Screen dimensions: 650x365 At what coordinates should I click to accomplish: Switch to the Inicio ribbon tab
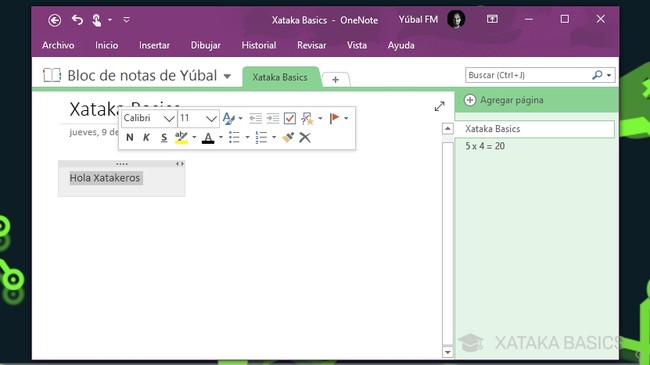coord(107,45)
